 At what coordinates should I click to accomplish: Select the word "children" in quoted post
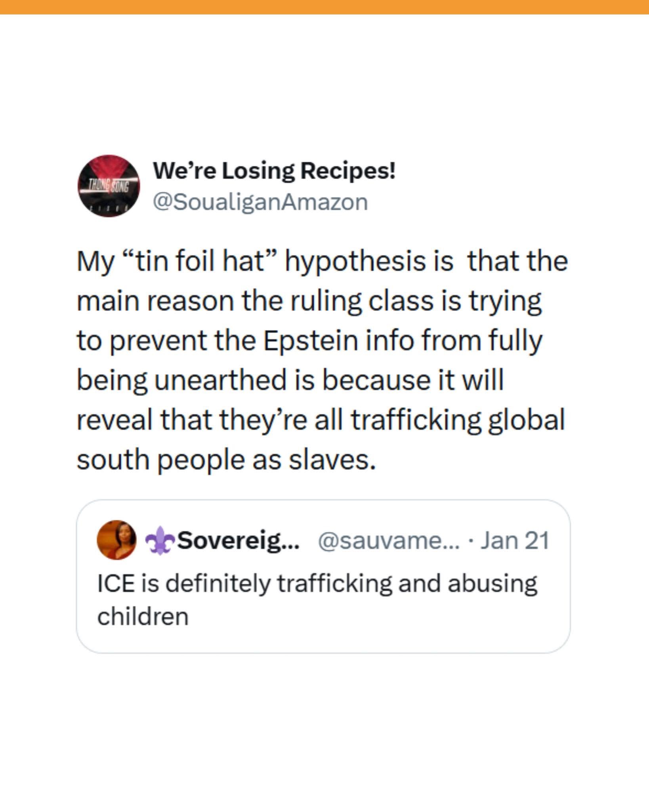click(143, 617)
